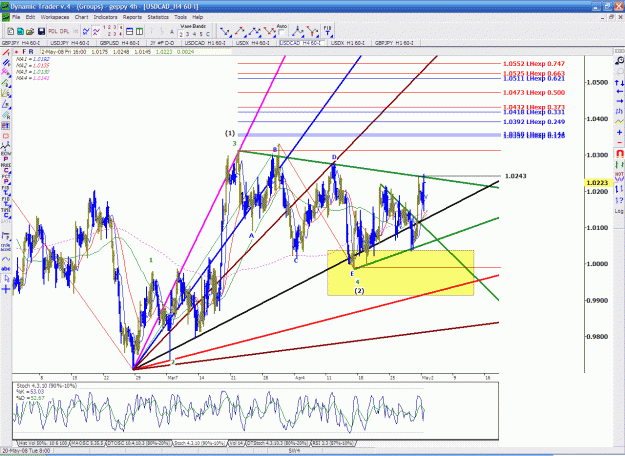Select the abc text label tool
The height and width of the screenshot is (456, 625).
(6, 269)
